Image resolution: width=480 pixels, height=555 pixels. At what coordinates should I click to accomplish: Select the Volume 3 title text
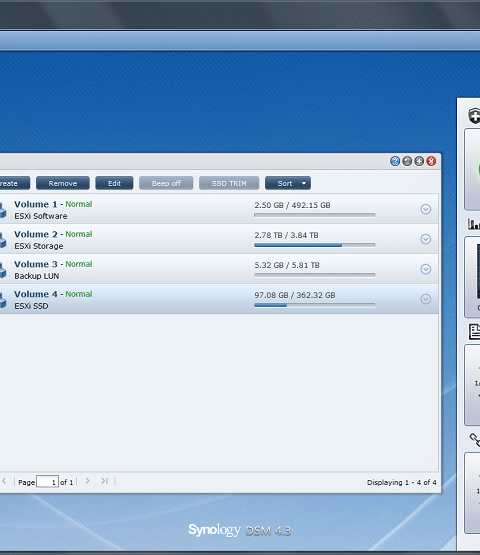[35, 264]
